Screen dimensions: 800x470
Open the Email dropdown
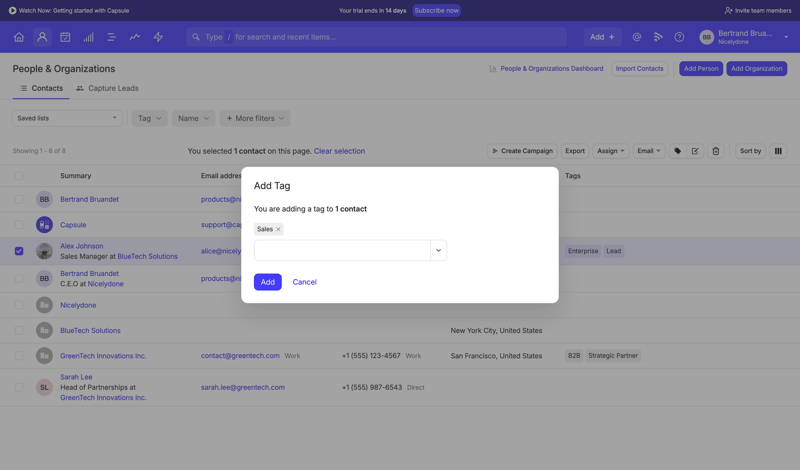point(649,151)
